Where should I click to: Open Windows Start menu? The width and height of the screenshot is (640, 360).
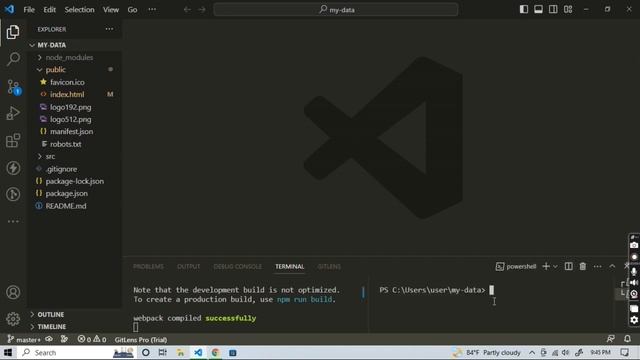(x=8, y=353)
